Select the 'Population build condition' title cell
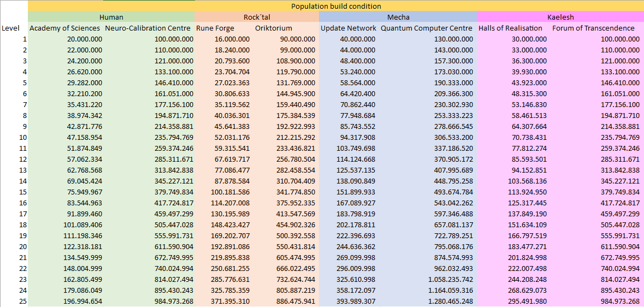Viewport: 644px width, 307px height. click(x=335, y=6)
